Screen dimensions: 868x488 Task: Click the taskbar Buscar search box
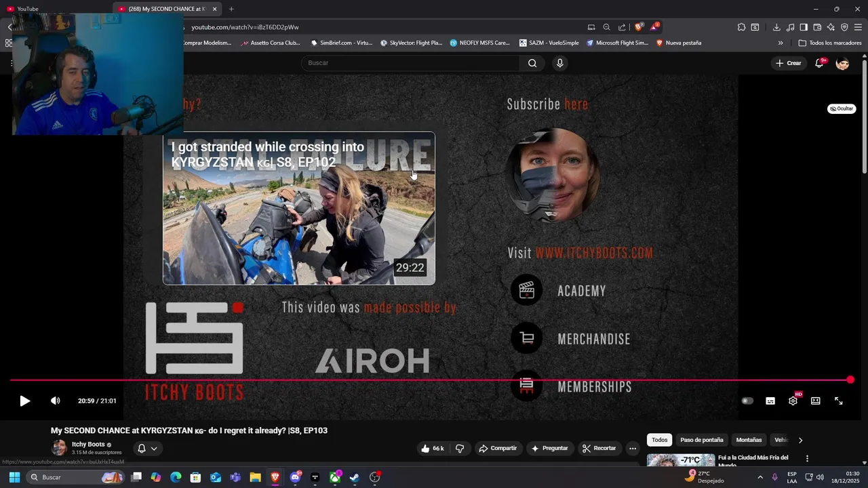76,477
